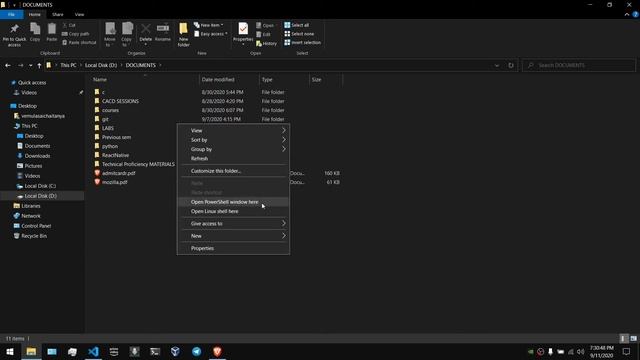Select Open Linux shell here
The image size is (640, 360).
[x=233, y=211]
